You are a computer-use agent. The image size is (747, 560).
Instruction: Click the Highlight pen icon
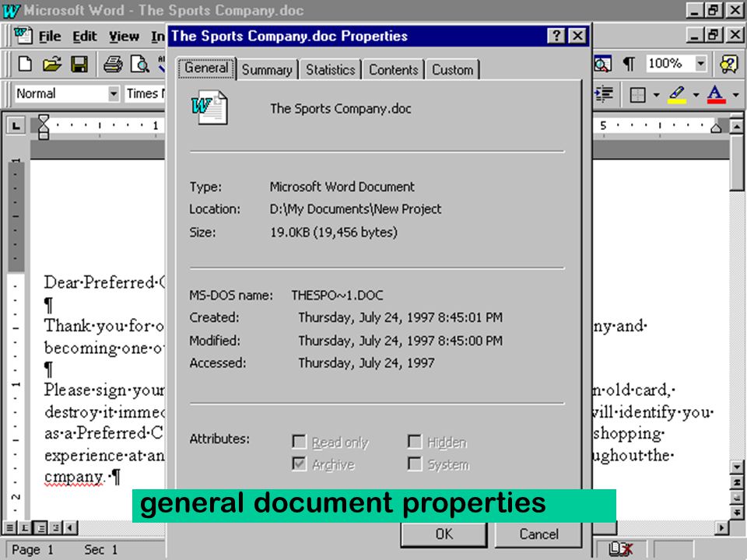[677, 94]
